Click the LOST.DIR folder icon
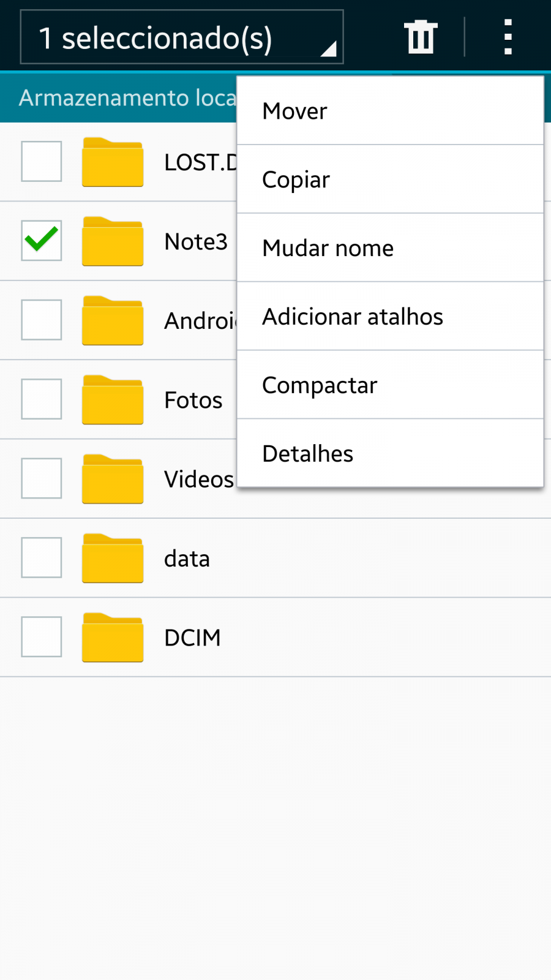The image size is (551, 980). [113, 162]
